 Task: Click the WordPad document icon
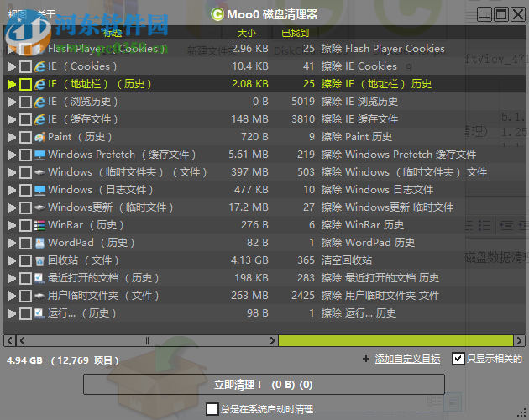(39, 243)
